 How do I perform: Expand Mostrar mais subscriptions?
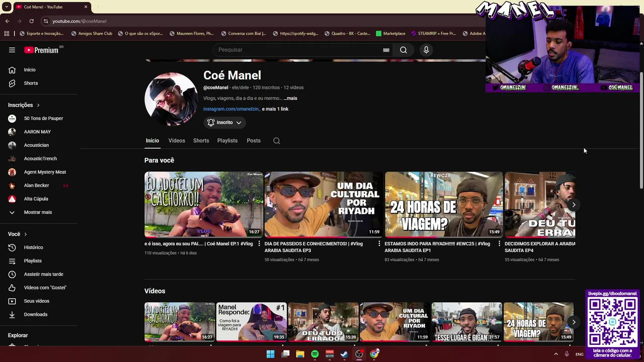click(39, 212)
